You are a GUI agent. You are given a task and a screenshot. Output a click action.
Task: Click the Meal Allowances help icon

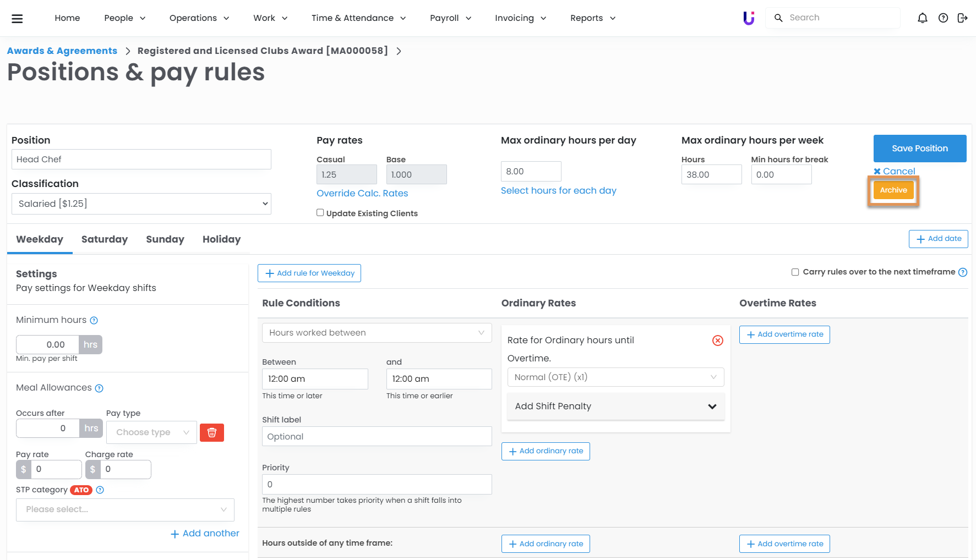(99, 388)
